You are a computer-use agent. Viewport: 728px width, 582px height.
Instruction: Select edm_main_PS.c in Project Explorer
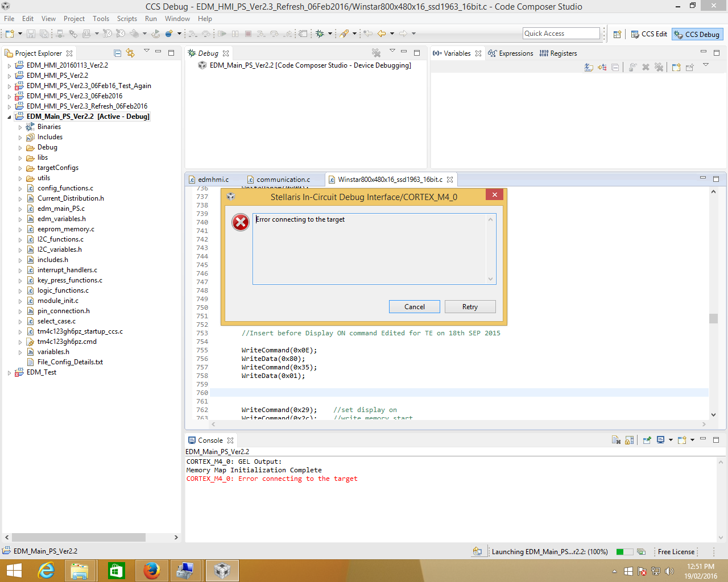coord(61,209)
